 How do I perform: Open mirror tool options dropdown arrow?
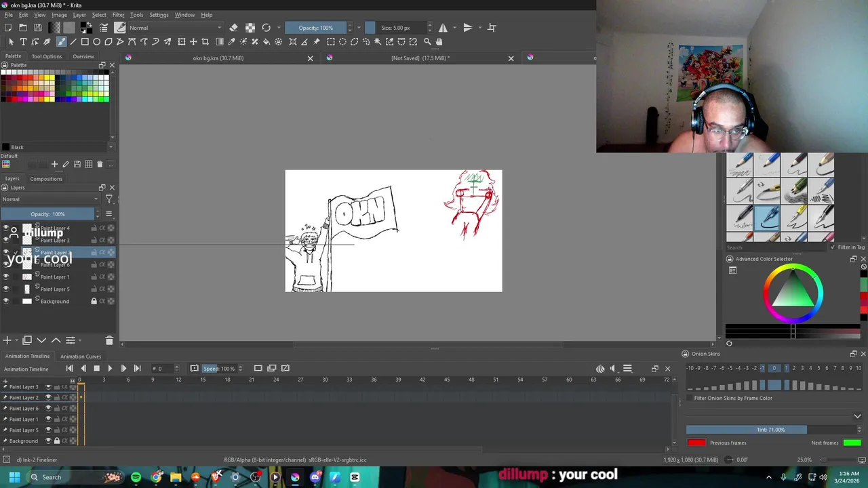454,28
